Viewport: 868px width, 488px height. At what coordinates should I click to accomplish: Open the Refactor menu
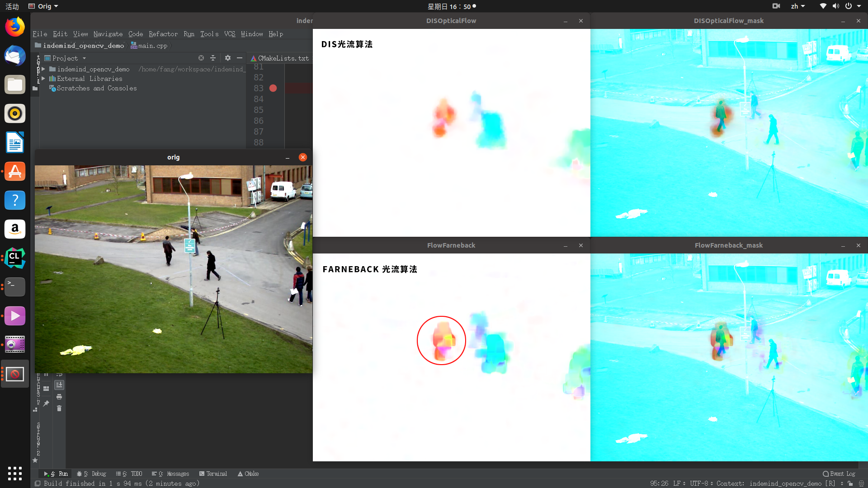pyautogui.click(x=163, y=34)
